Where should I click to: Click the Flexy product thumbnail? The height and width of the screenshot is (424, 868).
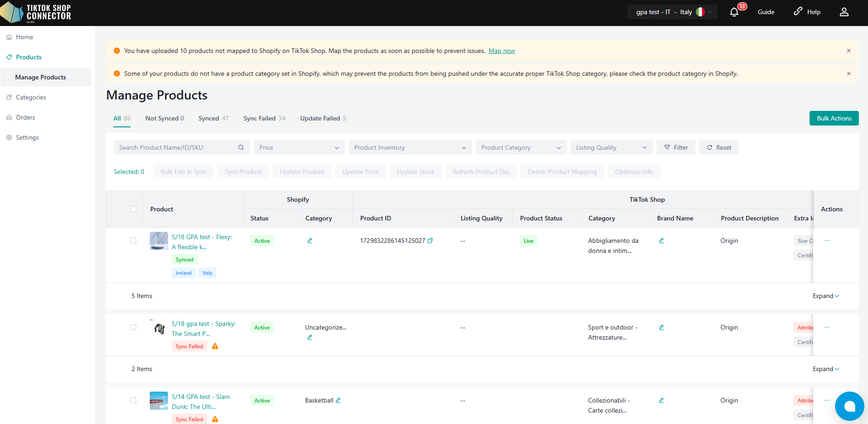(x=159, y=241)
